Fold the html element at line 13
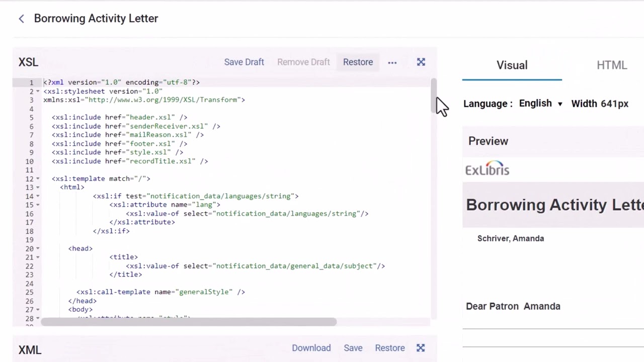 (38, 188)
